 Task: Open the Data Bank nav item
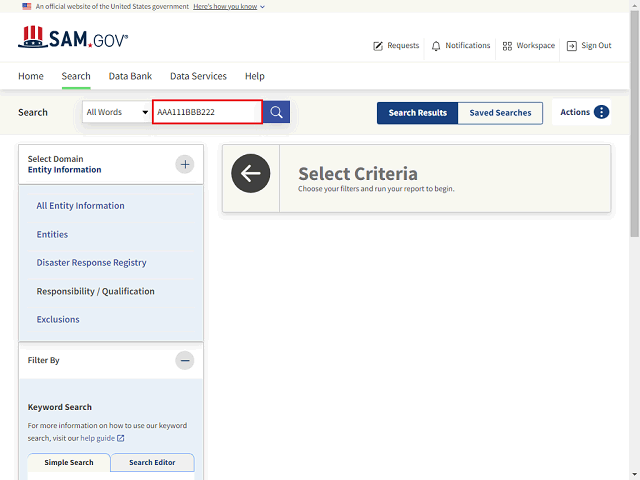130,76
